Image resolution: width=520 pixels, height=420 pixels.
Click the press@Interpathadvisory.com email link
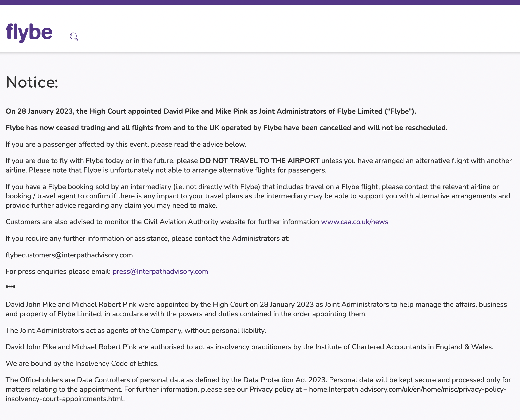[160, 272]
